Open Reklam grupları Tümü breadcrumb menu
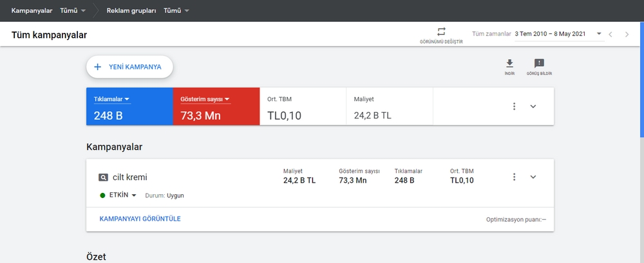Screen dimensions: 644x263 176,11
